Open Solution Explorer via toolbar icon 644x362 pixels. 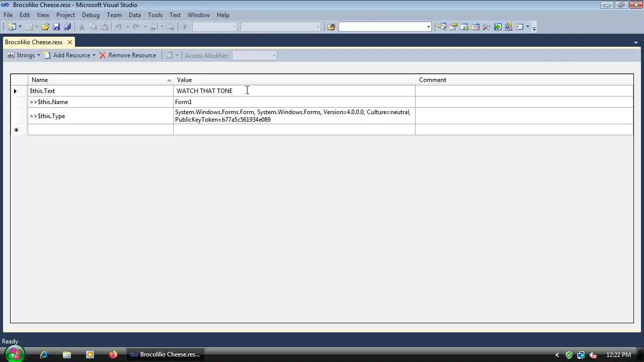(x=442, y=27)
